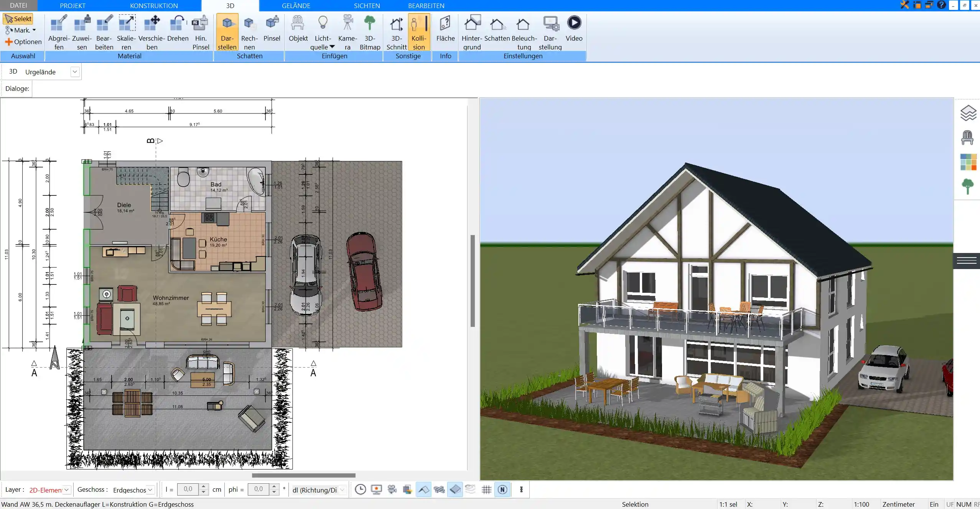Open the Darstellung settings icon
Viewport: 980px width, 509px height.
pos(550,32)
